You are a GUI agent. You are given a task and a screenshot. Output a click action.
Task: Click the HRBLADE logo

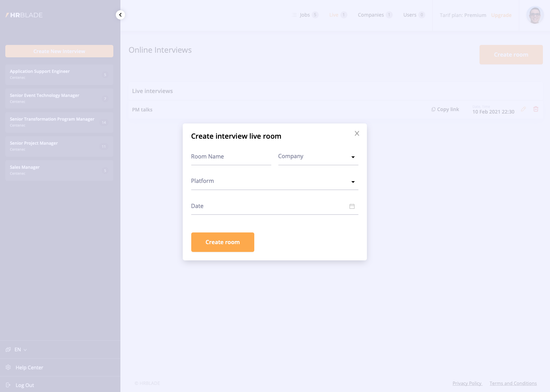24,15
